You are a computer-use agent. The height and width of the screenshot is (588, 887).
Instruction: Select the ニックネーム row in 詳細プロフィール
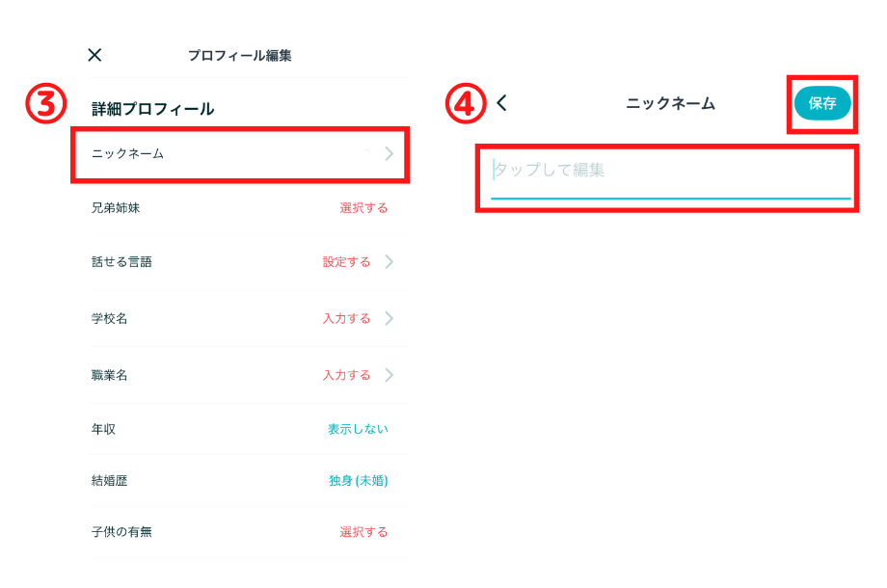[241, 154]
